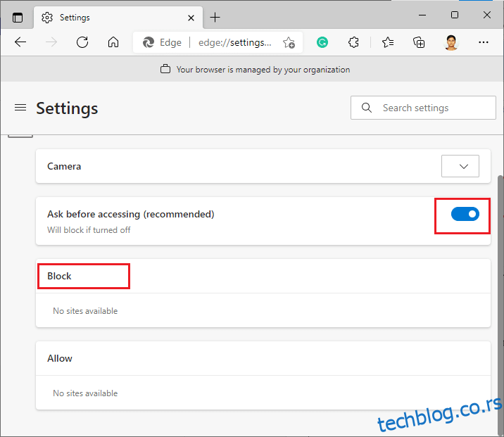Open the profile avatar
Screen dimensions: 504x437
click(x=451, y=42)
